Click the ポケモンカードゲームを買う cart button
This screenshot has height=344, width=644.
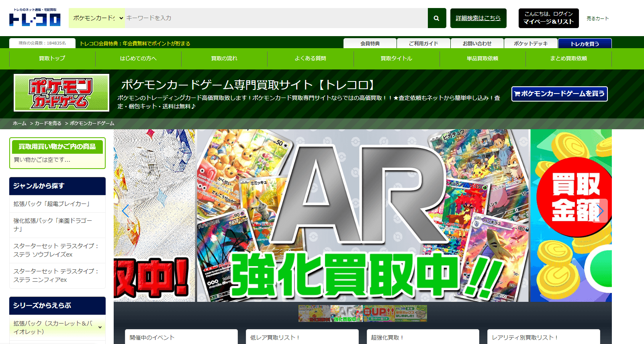tap(559, 94)
